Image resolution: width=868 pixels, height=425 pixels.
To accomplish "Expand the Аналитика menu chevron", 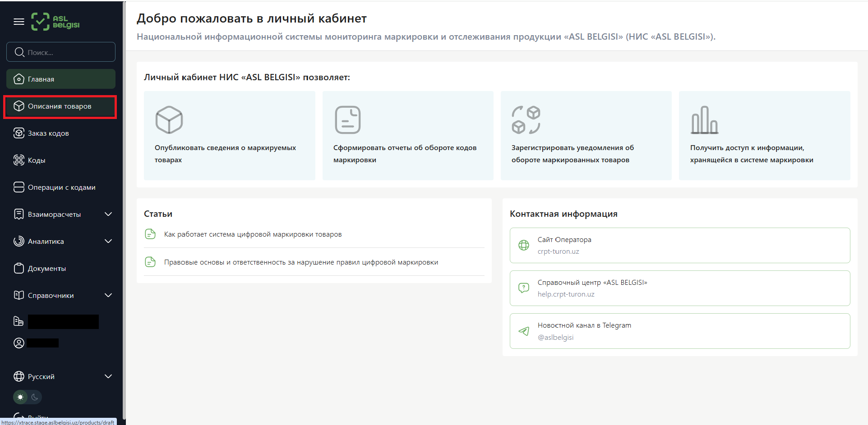I will (x=108, y=241).
